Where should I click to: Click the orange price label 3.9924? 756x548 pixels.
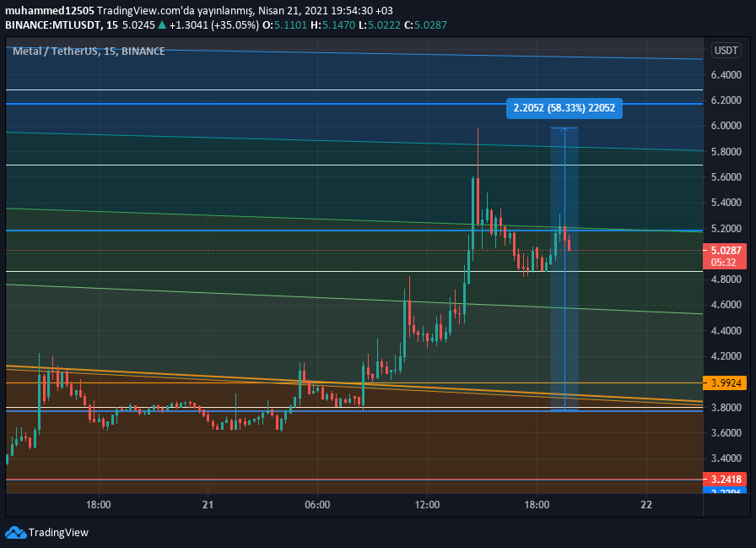point(725,383)
